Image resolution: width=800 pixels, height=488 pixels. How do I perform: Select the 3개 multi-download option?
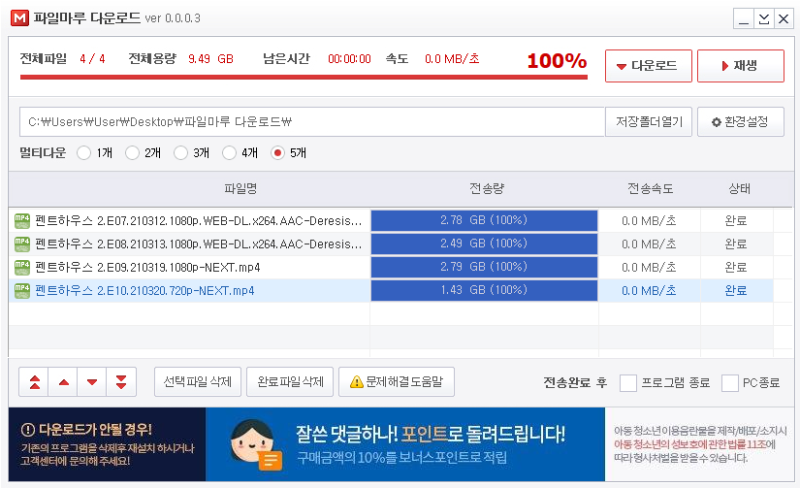point(181,153)
